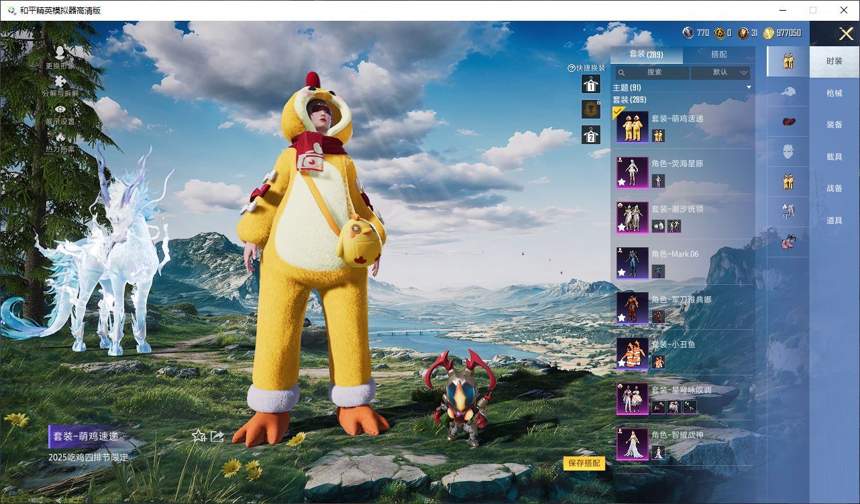Click the 保存搭配 save button
The height and width of the screenshot is (504, 860).
(x=584, y=463)
